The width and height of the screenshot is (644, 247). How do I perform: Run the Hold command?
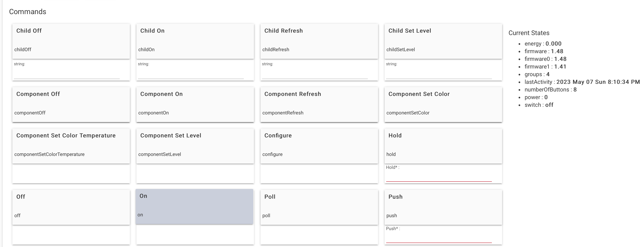pyautogui.click(x=443, y=146)
